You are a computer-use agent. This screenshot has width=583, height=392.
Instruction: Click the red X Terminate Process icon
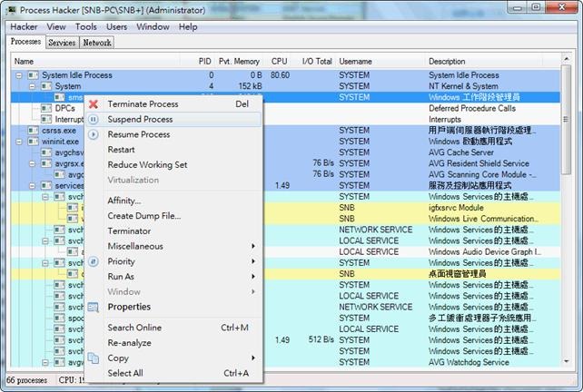pyautogui.click(x=94, y=104)
